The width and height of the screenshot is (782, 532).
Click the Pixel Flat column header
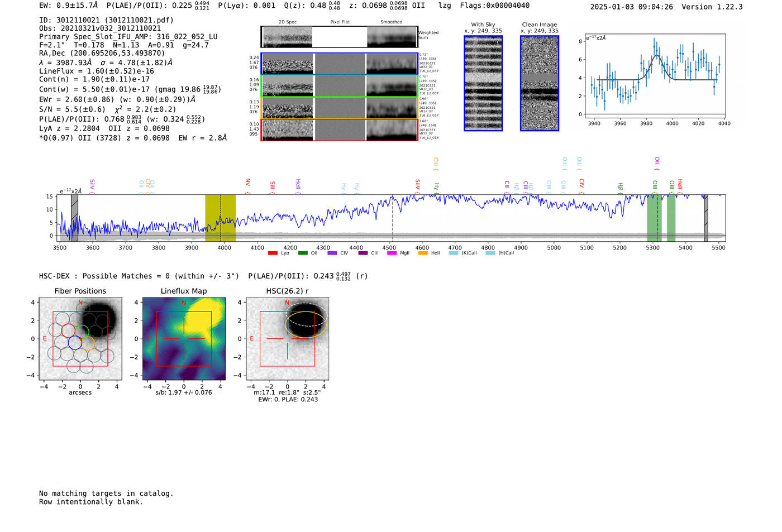pyautogui.click(x=340, y=22)
